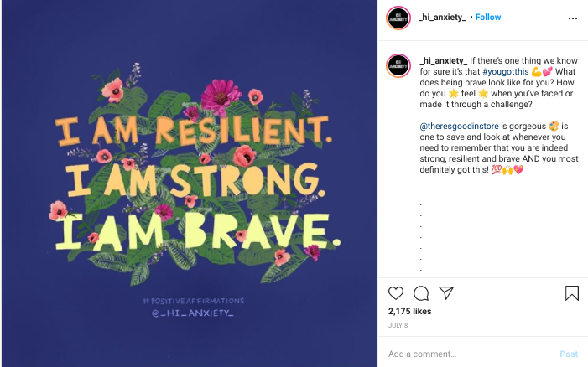The height and width of the screenshot is (367, 588).
Task: Click the artist palette emoji in caption
Action: [554, 127]
